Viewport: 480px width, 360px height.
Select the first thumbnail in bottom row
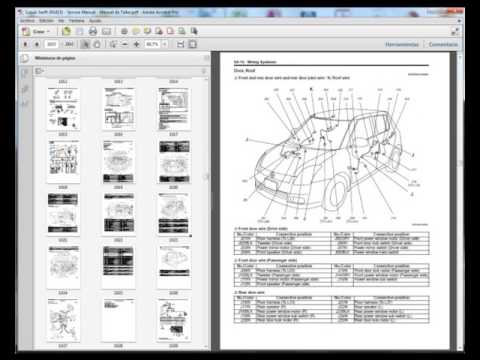[x=63, y=320]
